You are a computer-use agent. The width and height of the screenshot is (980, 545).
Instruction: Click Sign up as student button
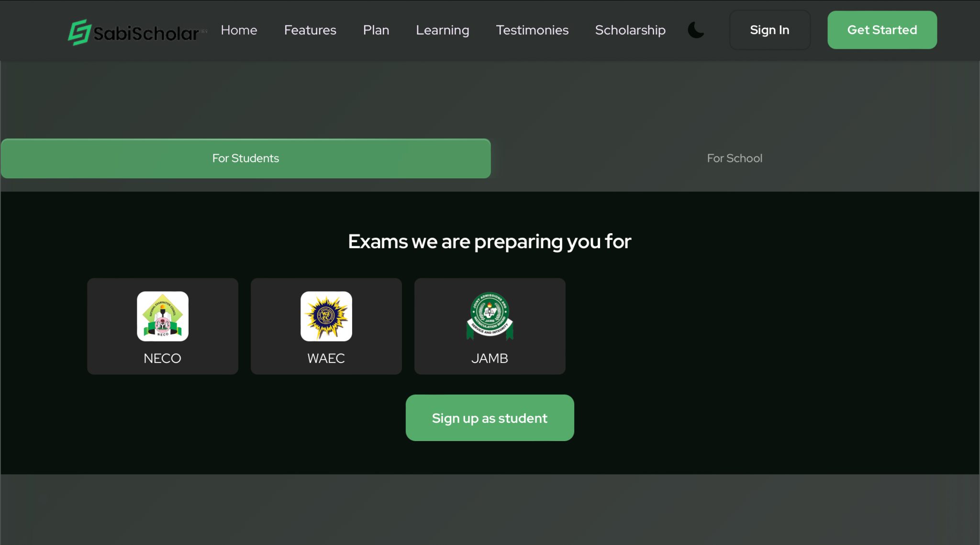pyautogui.click(x=490, y=418)
